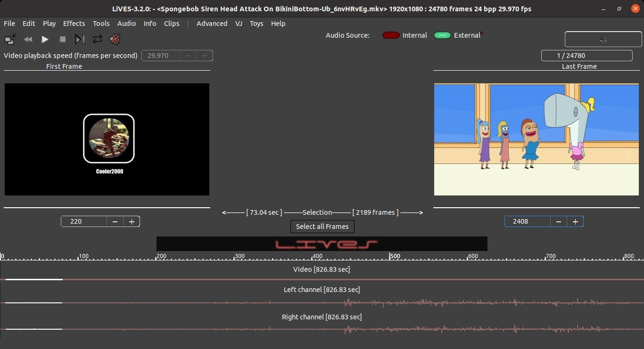Open the Audio menu
This screenshot has width=644, height=349.
[x=126, y=24]
